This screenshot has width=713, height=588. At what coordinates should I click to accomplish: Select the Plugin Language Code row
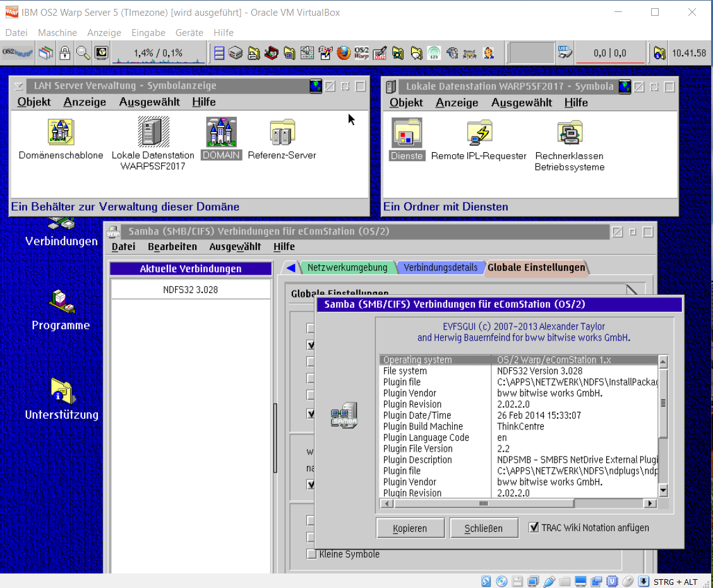pyautogui.click(x=518, y=438)
